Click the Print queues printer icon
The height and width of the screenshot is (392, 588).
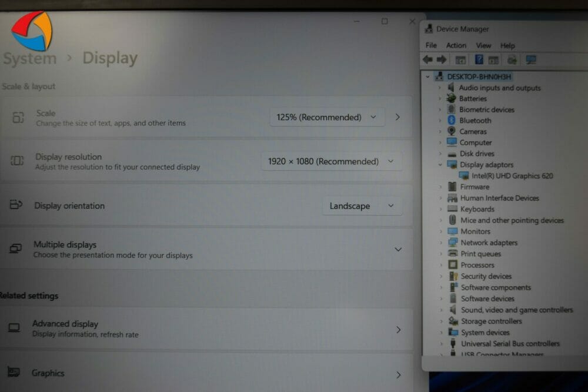453,253
